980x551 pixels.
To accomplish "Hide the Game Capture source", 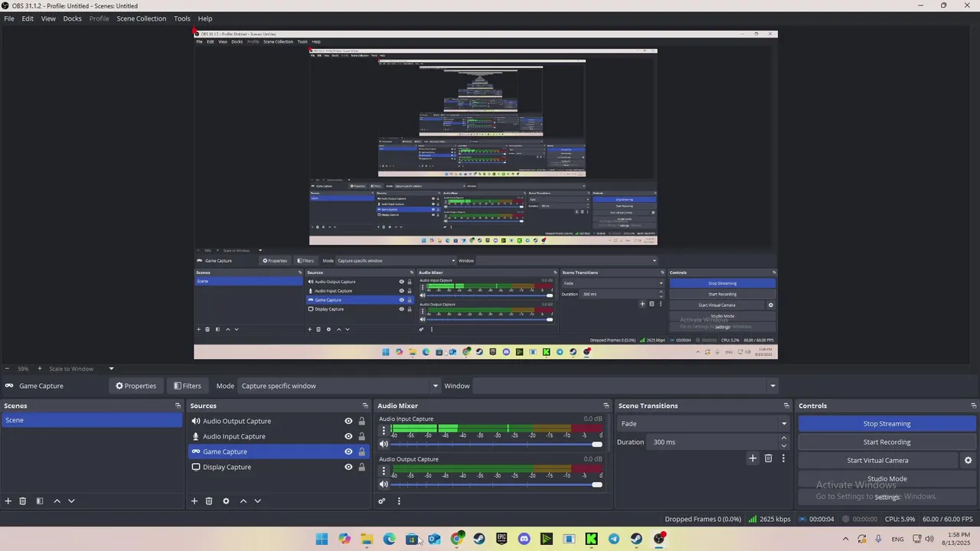I will pyautogui.click(x=348, y=452).
